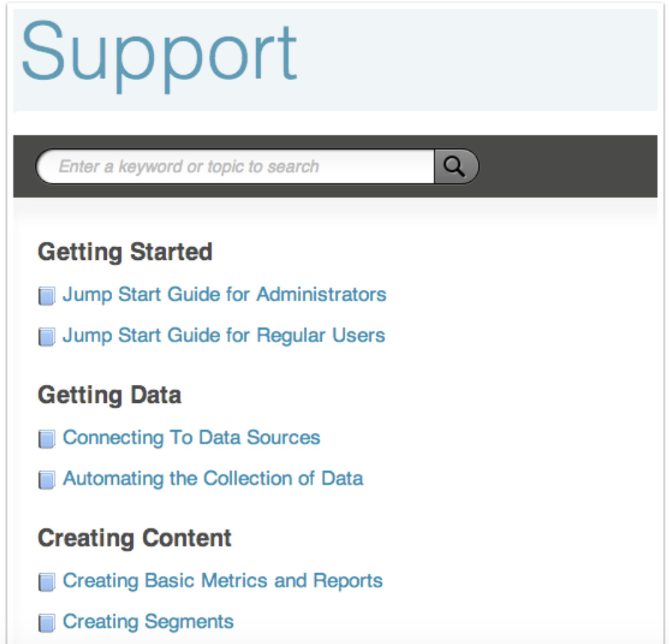Open the Connecting To Data Sources article

192,438
